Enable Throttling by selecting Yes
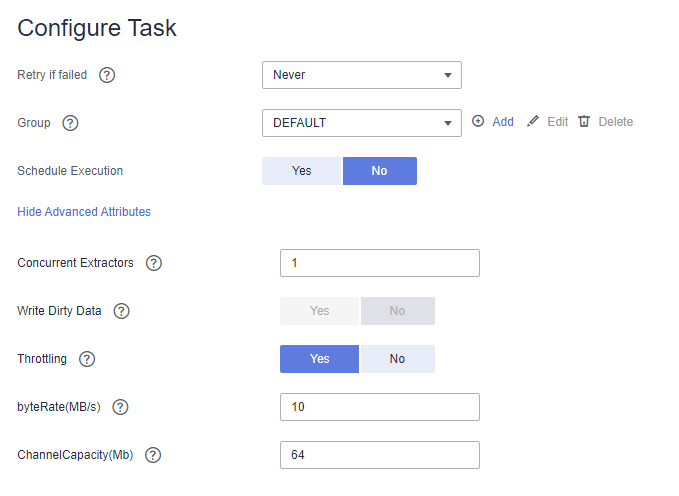This screenshot has height=496, width=679. click(x=319, y=359)
